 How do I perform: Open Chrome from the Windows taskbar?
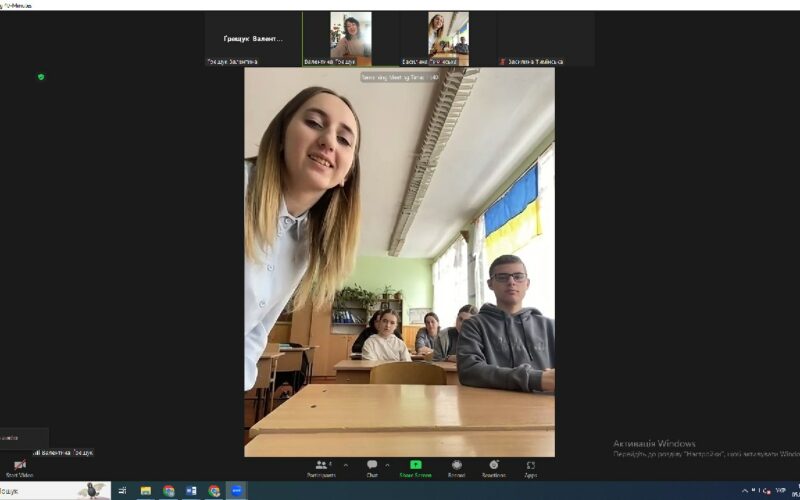168,491
